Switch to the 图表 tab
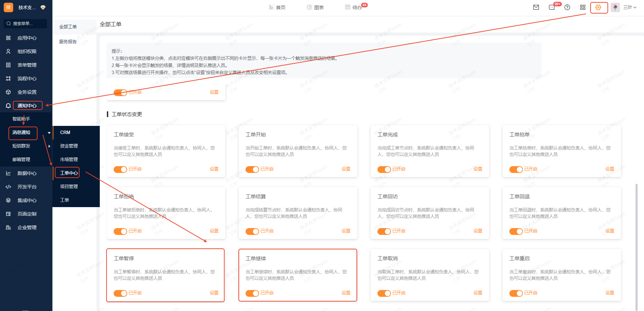Viewport: 644px width, 311px height. 315,7
